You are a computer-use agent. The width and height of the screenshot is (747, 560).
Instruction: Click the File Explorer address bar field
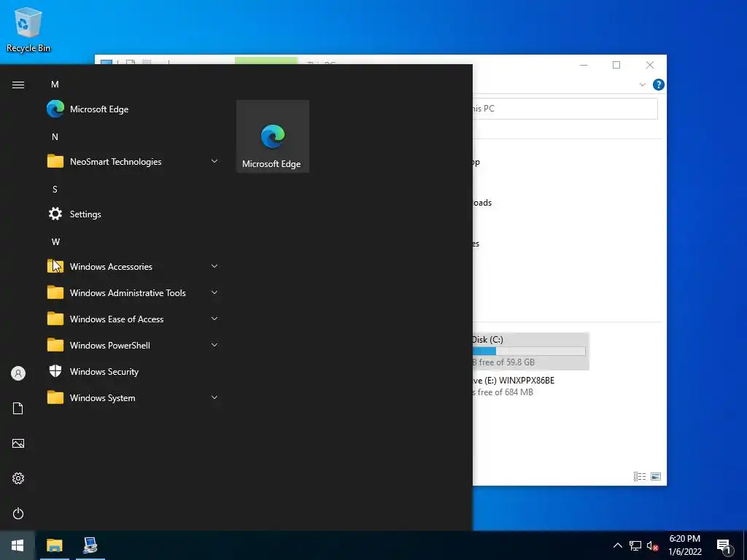(565, 109)
